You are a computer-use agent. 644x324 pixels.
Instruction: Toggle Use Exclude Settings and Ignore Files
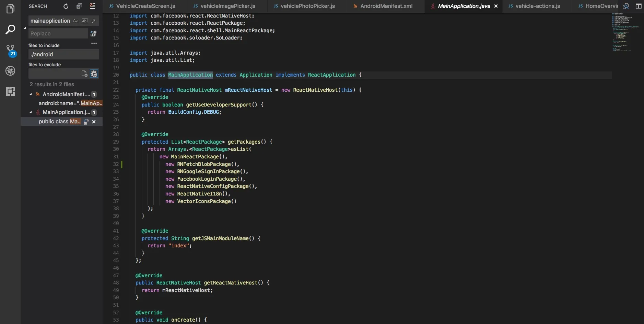(x=94, y=74)
